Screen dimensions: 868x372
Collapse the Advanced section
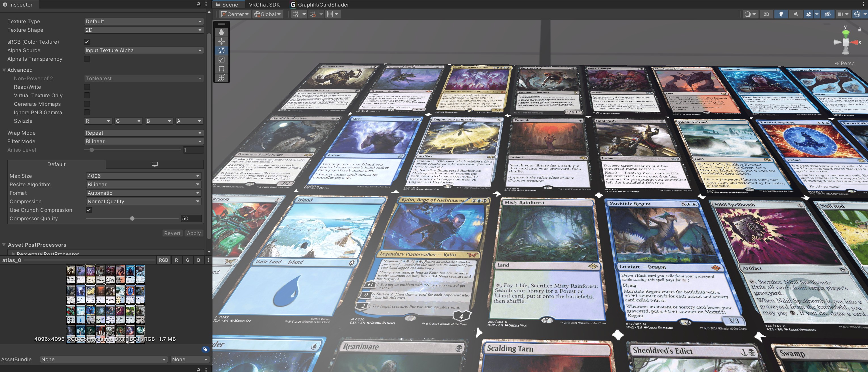click(4, 70)
